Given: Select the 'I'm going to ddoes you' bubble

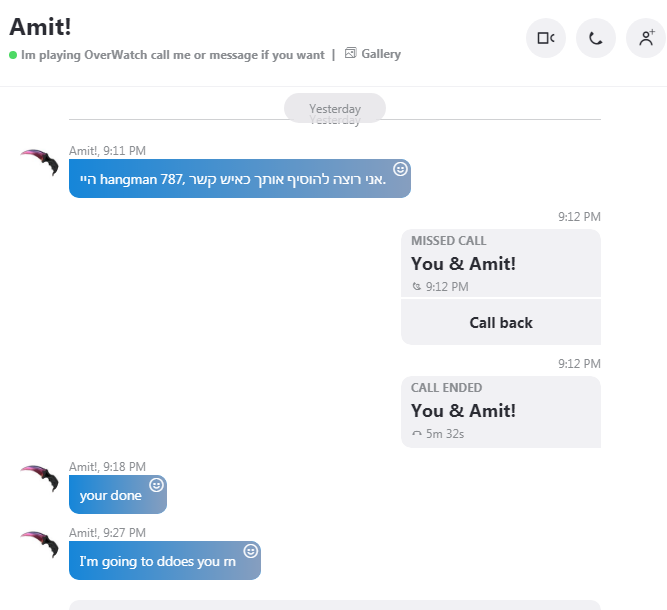Looking at the screenshot, I should [x=165, y=560].
